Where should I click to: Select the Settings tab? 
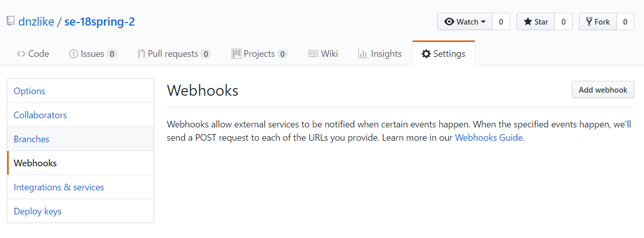[443, 54]
